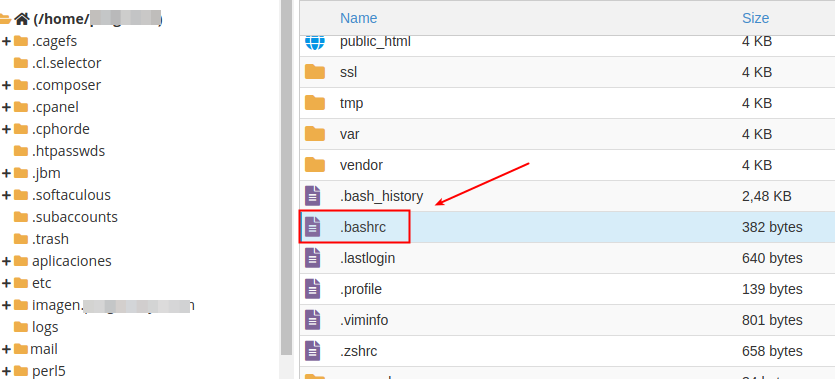Expand the perl5 folder
Viewport: 835px width, 379px height.
(6, 371)
